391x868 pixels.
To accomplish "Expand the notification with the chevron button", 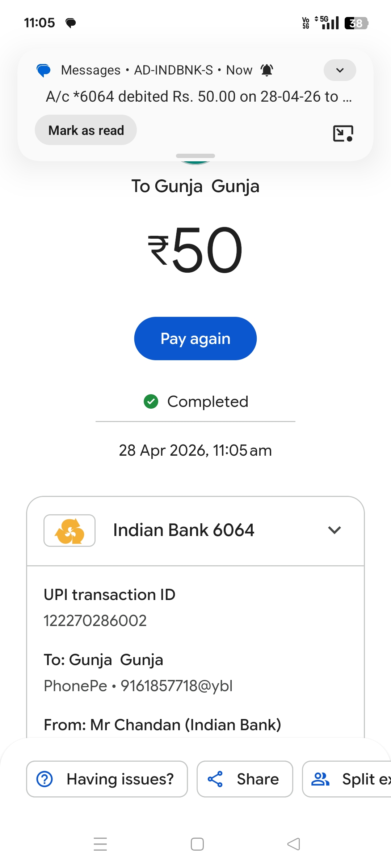I will tap(340, 70).
